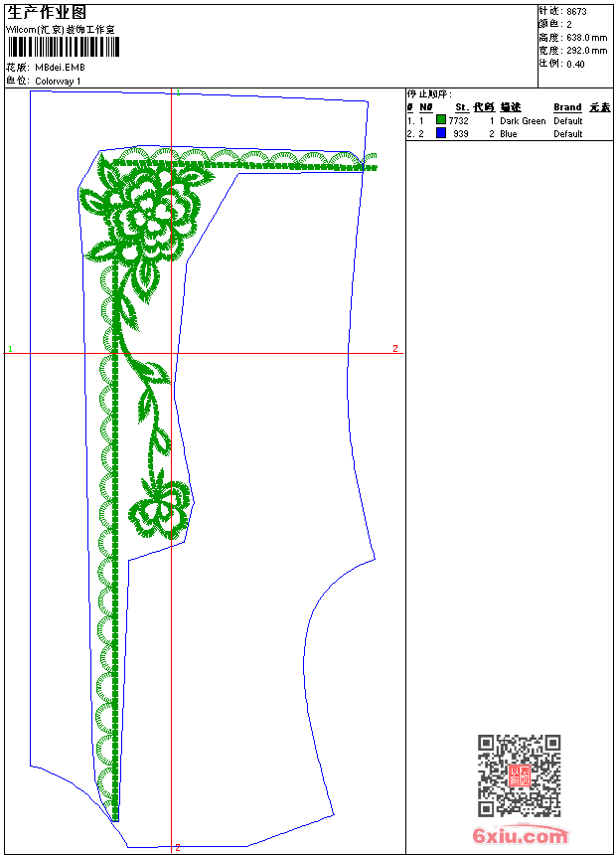
Task: Click the 'St.' column header
Action: 462,107
